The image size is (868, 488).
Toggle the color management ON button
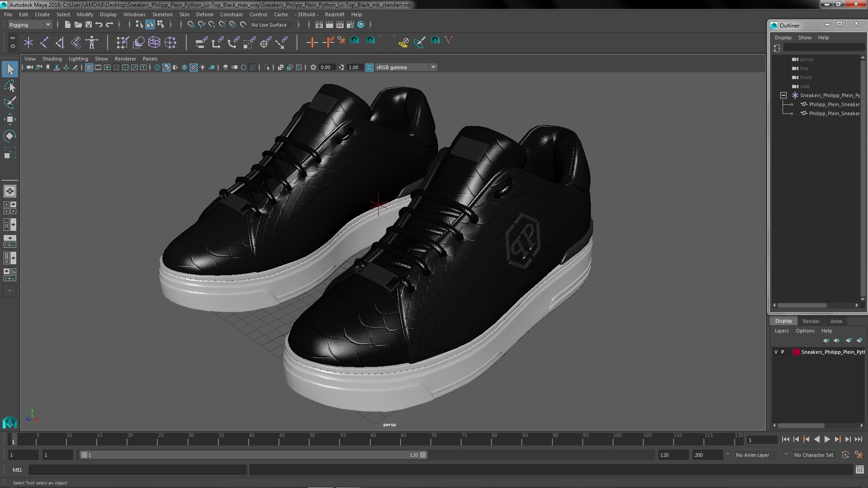coord(369,67)
